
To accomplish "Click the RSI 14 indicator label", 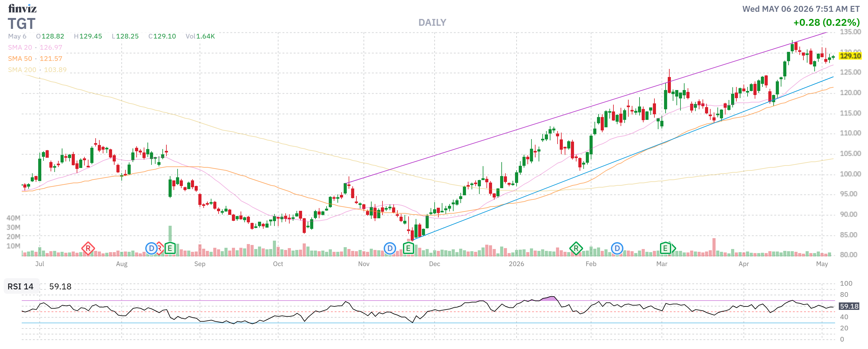I will pyautogui.click(x=20, y=287).
